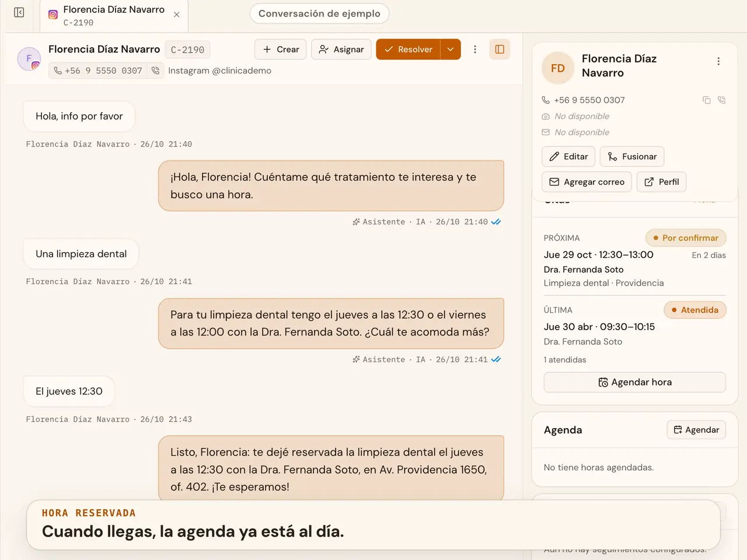Viewport: 747px width, 560px height.
Task: Click the 'El jueves 12:30' message
Action: [x=69, y=391]
